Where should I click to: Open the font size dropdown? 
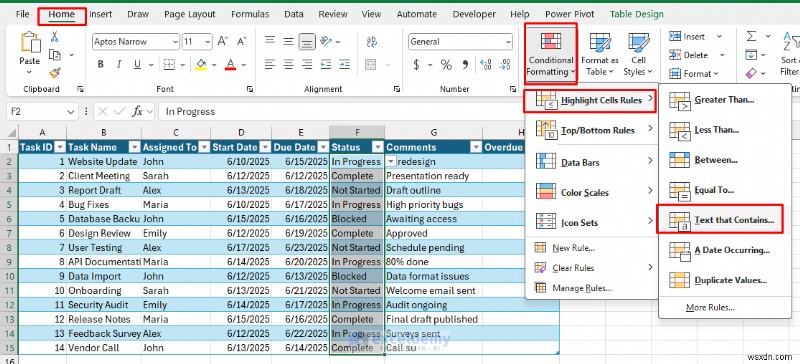pyautogui.click(x=208, y=42)
